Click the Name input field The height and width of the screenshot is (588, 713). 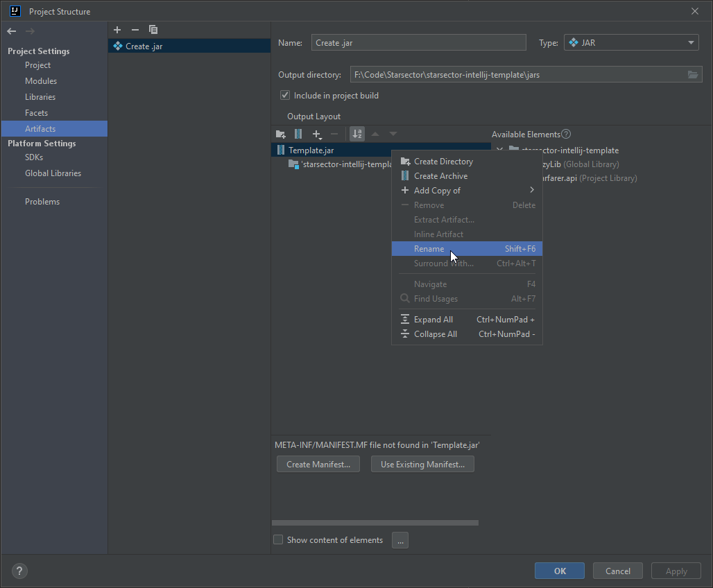tap(419, 43)
